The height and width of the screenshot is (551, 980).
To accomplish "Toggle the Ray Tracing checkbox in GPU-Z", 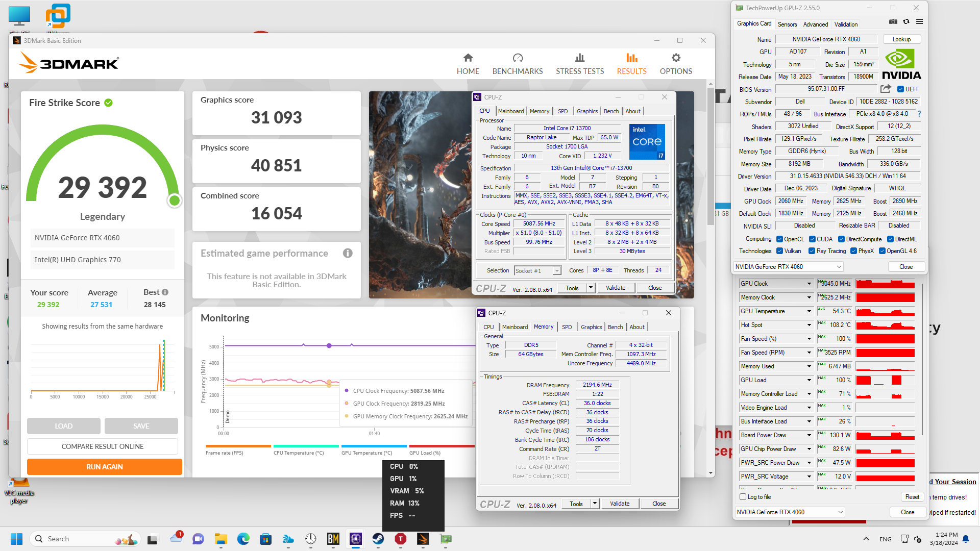I will coord(812,251).
